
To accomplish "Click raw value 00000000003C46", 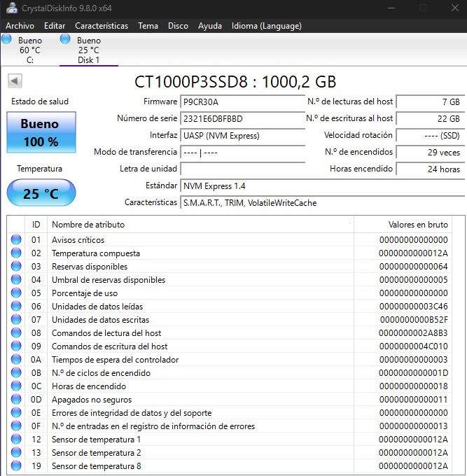I will pyautogui.click(x=413, y=307).
